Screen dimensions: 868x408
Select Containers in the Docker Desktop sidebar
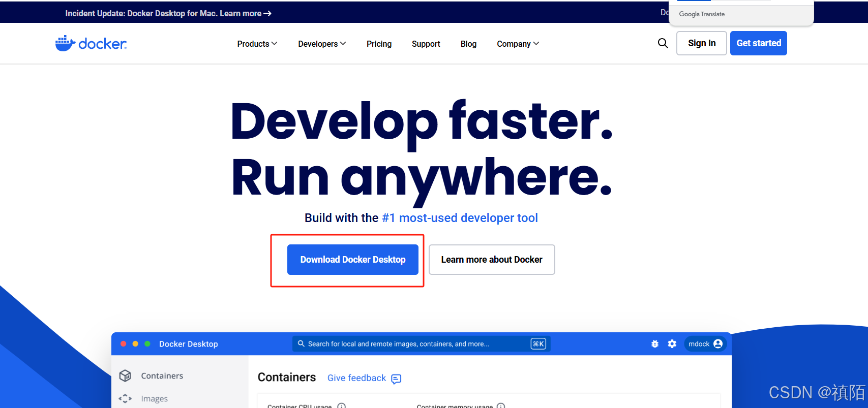pos(162,375)
